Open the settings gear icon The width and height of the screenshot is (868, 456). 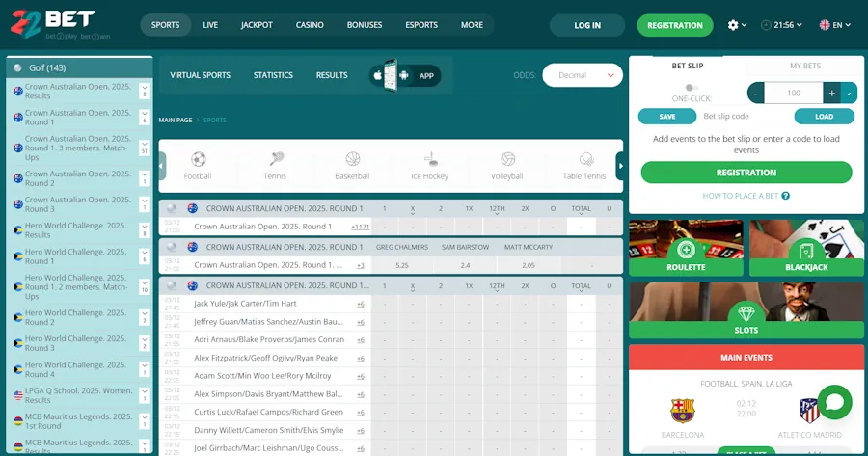(733, 25)
